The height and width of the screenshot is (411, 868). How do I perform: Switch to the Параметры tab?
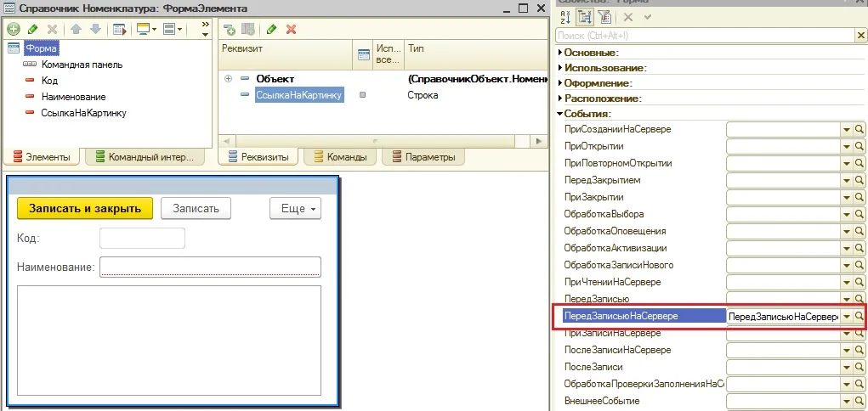click(x=423, y=157)
